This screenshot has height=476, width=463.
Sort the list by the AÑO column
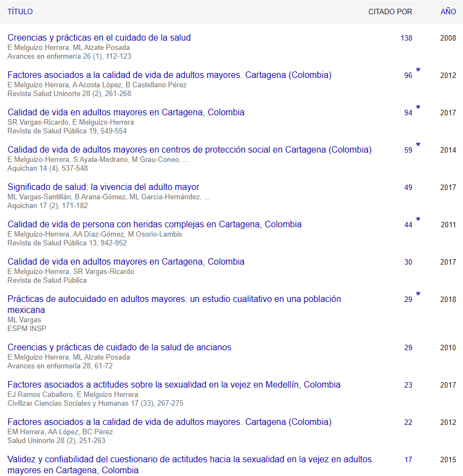[448, 12]
